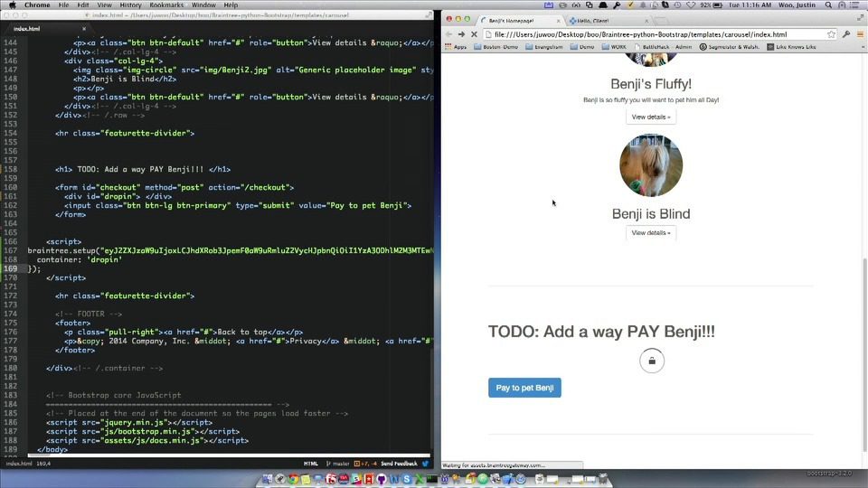The image size is (868, 488).
Task: Open the GitHub app in the Dock
Action: click(382, 479)
